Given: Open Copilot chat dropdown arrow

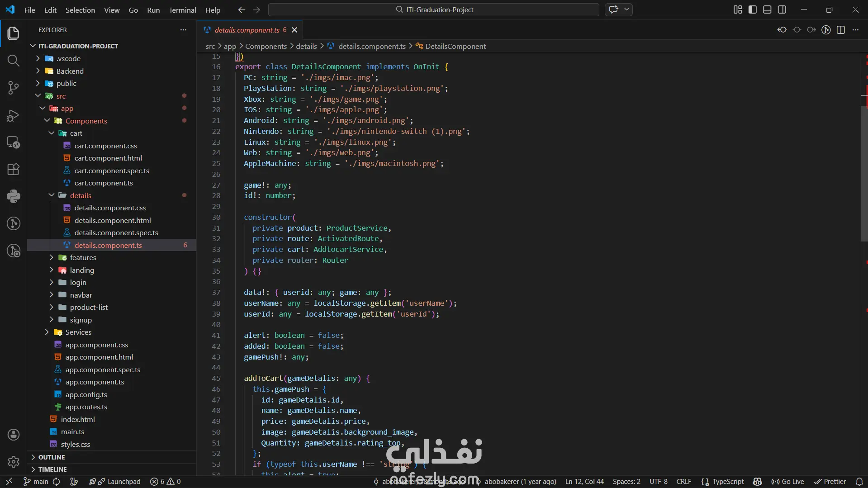Looking at the screenshot, I should coord(626,9).
